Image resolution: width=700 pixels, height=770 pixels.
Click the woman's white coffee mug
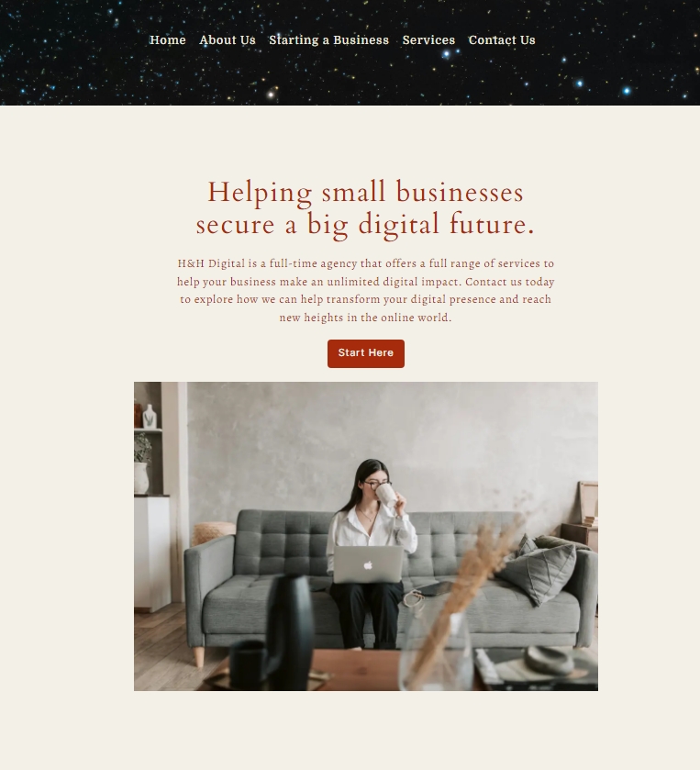(385, 494)
